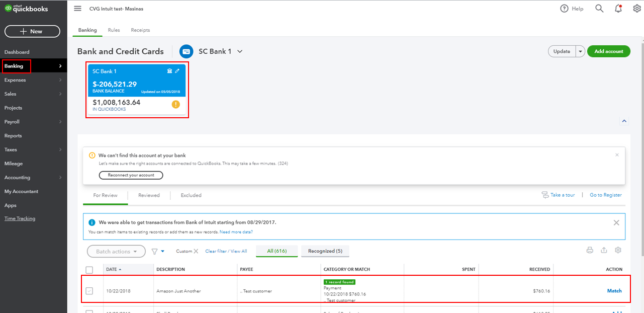Screen dimensions: 644x313
Task: Click the export icon above transaction table
Action: [x=604, y=251]
